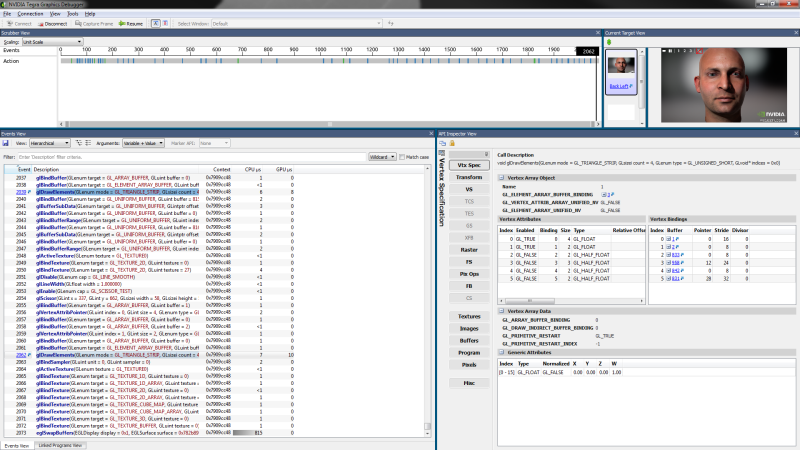Viewport: 800px width, 450px height.
Task: Switch to the Events View bottom tab
Action: (17, 445)
